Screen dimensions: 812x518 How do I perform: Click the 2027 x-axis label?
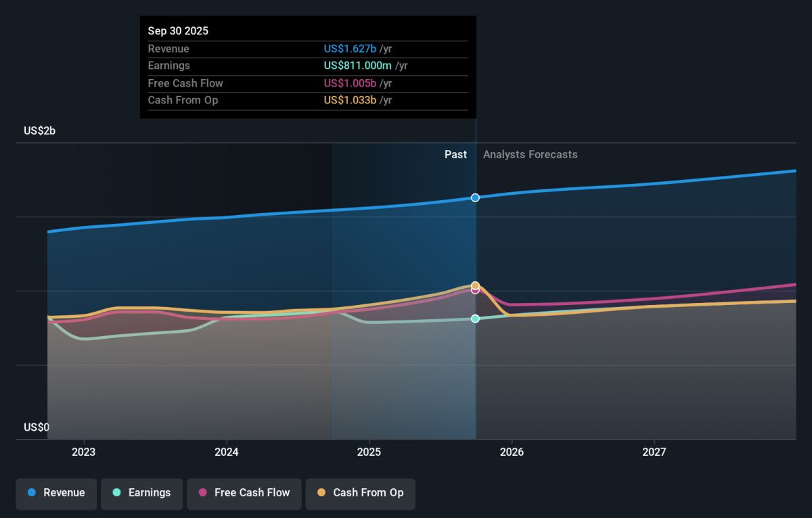[x=654, y=451]
